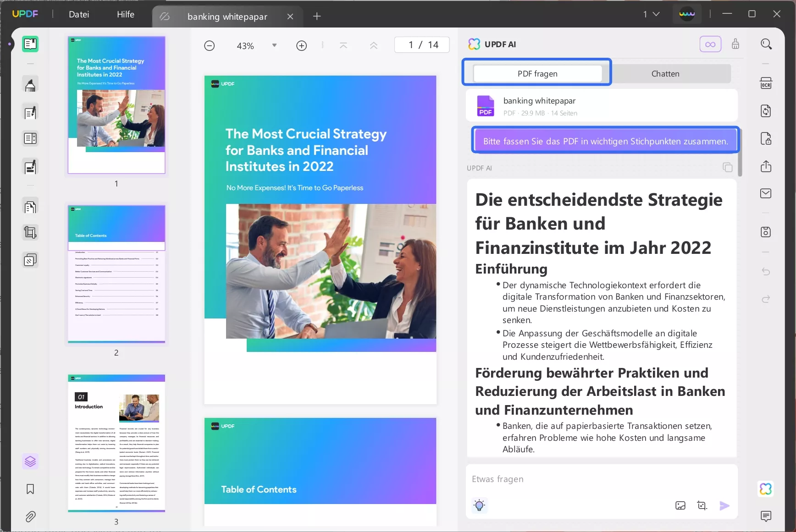Share the PDF file
The image size is (796, 532).
coord(766,166)
